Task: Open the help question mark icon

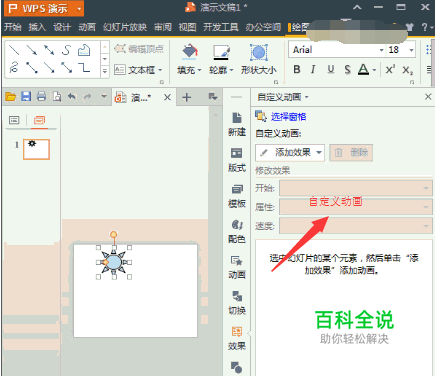Action: [424, 27]
